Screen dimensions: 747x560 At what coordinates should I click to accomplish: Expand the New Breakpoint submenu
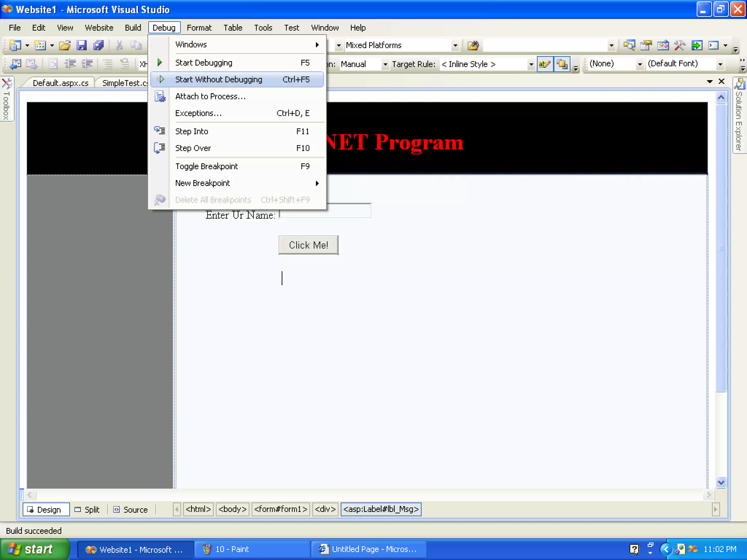237,183
